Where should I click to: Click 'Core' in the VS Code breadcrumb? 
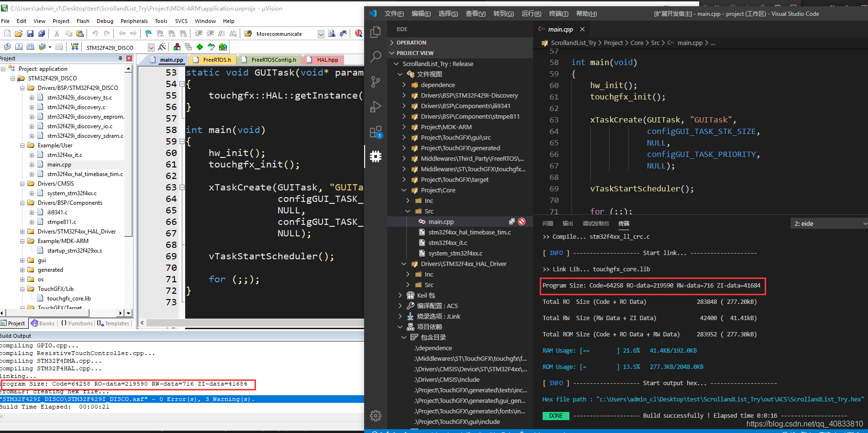(x=637, y=43)
